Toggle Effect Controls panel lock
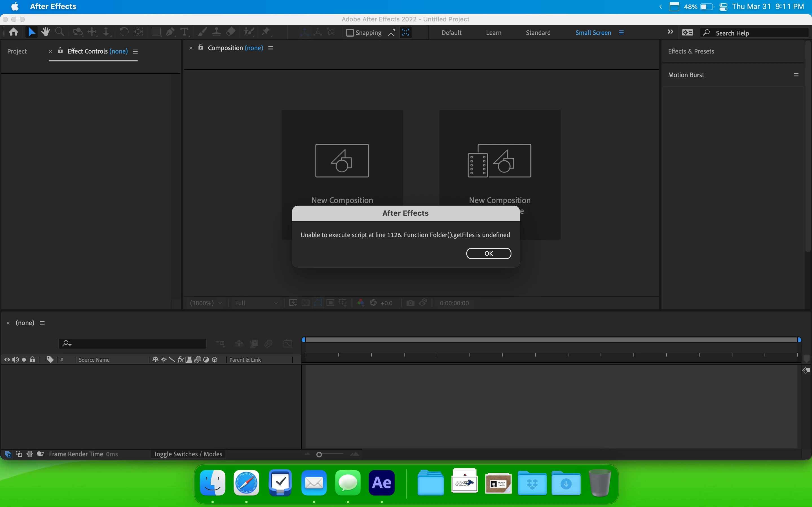This screenshot has width=812, height=507. pos(60,51)
